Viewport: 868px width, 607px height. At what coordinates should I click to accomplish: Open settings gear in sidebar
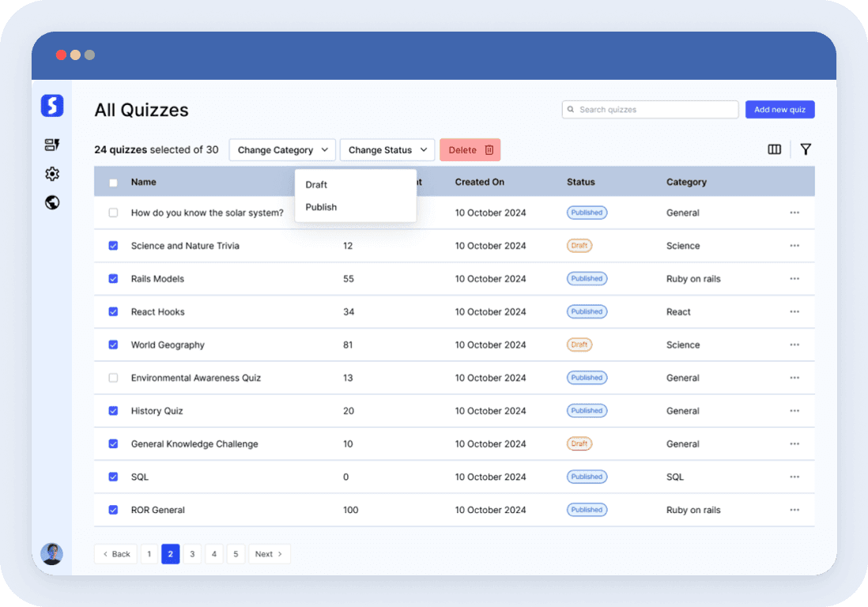coord(52,174)
